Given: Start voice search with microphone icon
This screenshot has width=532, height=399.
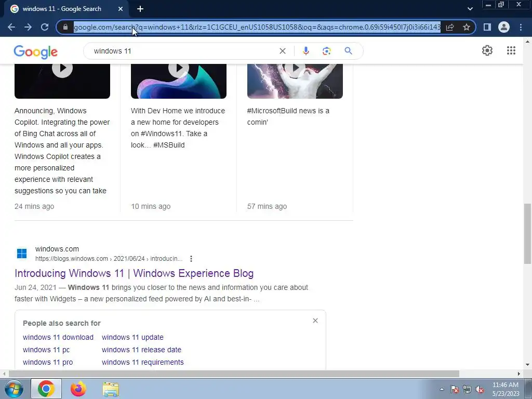Looking at the screenshot, I should click(305, 51).
